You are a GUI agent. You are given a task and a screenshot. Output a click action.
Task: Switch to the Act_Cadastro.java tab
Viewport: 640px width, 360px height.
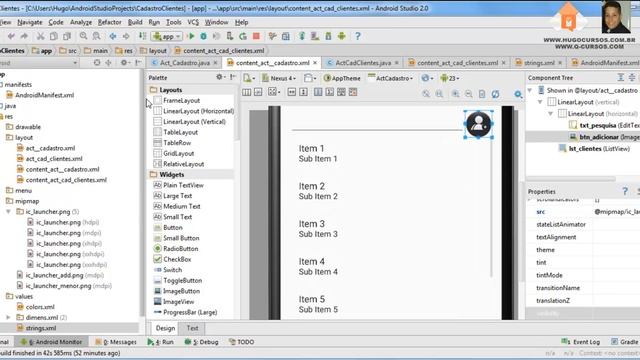pyautogui.click(x=184, y=63)
